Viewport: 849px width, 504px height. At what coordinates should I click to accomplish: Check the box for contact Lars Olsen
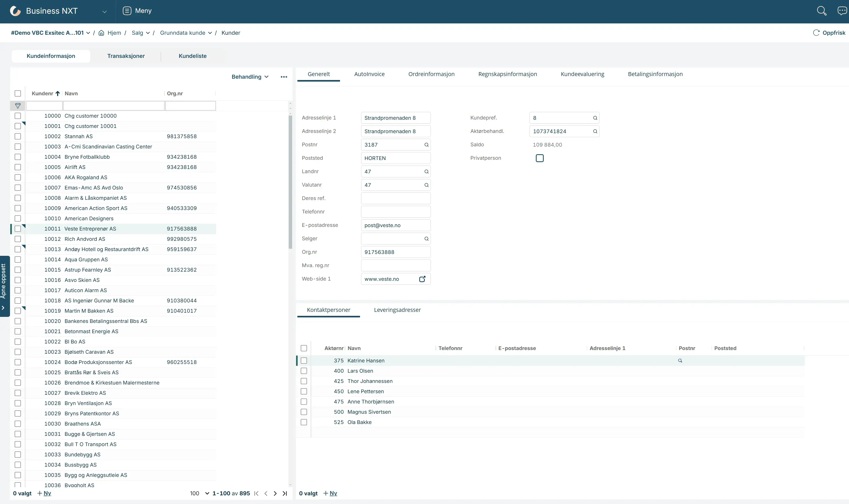[x=304, y=371]
